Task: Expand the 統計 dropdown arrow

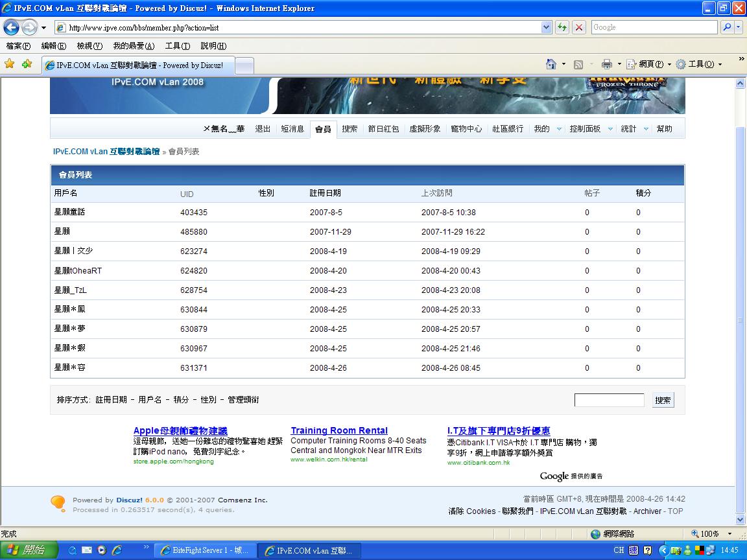Action: pyautogui.click(x=646, y=129)
